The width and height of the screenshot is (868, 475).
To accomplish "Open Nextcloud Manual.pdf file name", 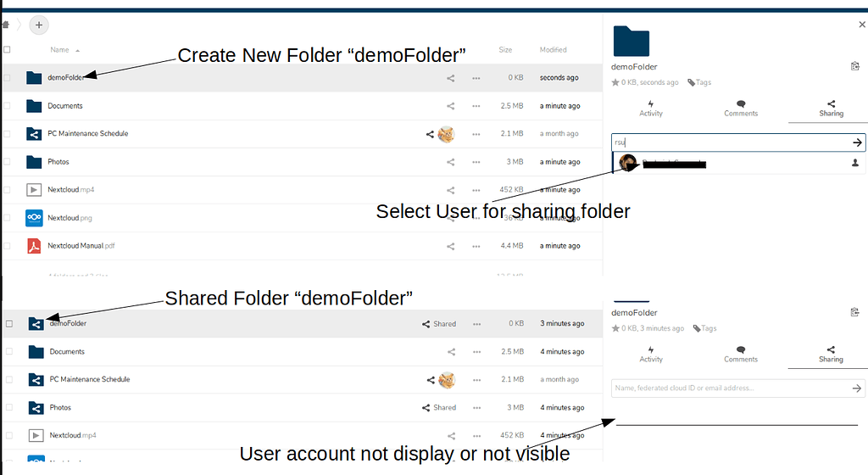I will coord(81,246).
